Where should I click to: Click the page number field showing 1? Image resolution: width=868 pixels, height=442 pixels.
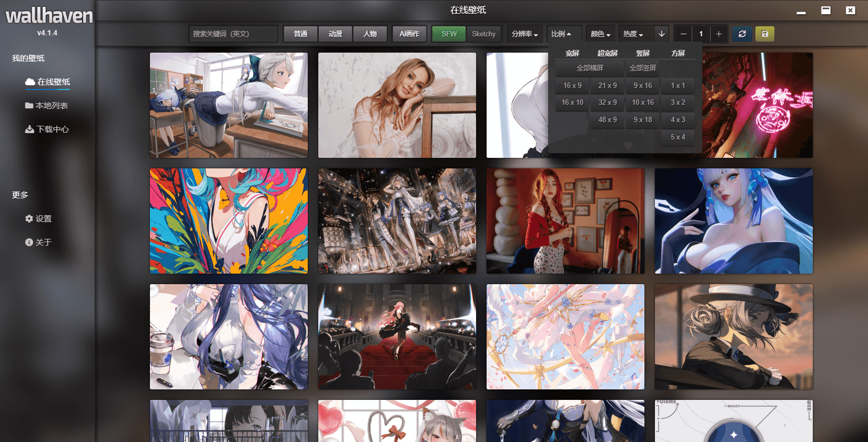tap(701, 34)
